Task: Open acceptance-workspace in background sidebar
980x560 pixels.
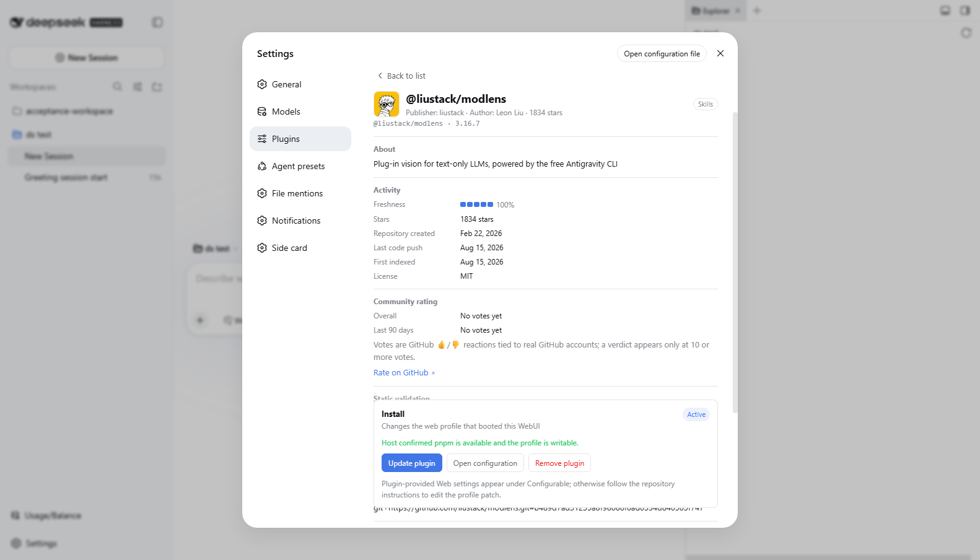Action: coord(87,112)
